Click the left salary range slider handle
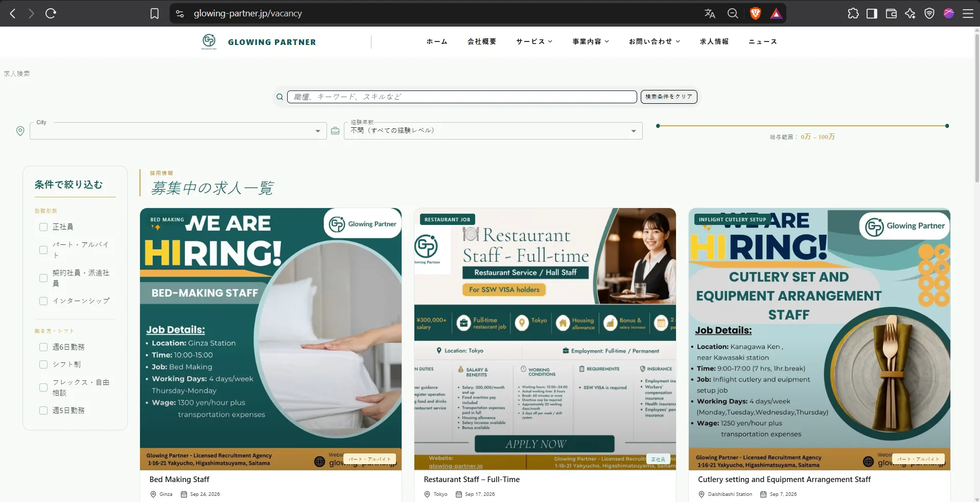 pyautogui.click(x=658, y=126)
